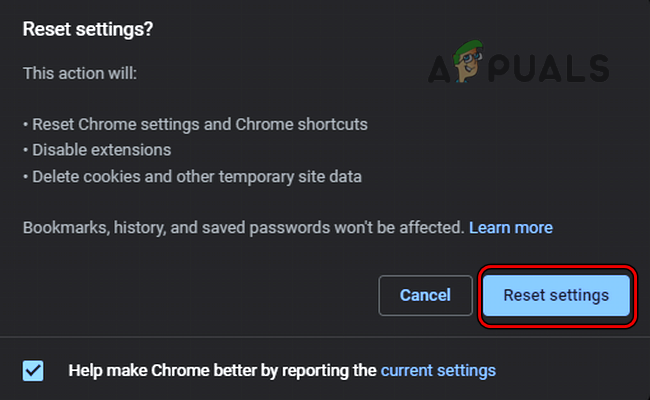Click the bullet dot before "Disable extensions"
Viewport: 650px width, 400px height.
(x=25, y=152)
